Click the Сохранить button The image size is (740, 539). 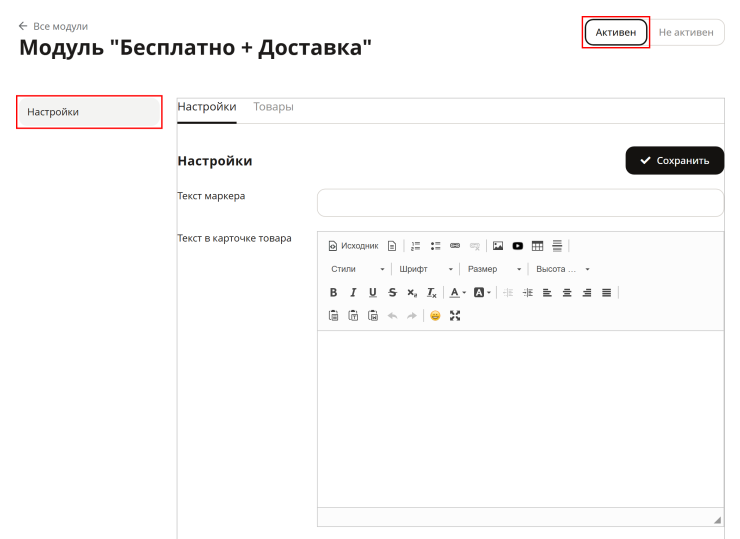(x=675, y=160)
